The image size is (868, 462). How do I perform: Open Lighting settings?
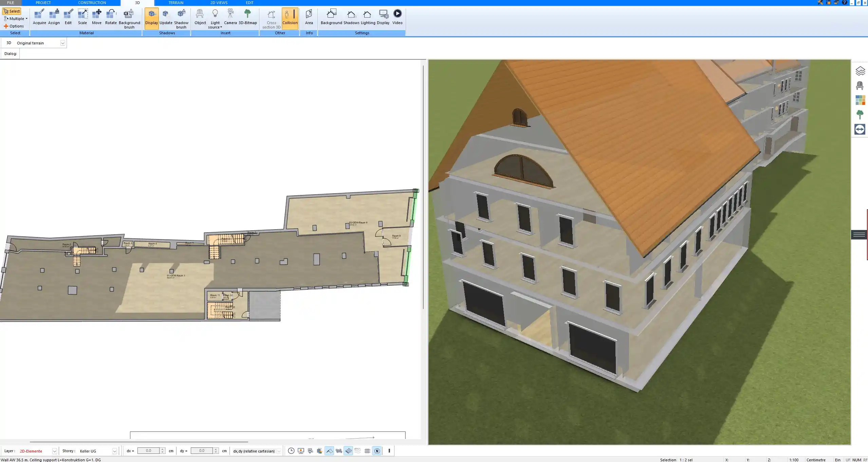[x=368, y=17]
